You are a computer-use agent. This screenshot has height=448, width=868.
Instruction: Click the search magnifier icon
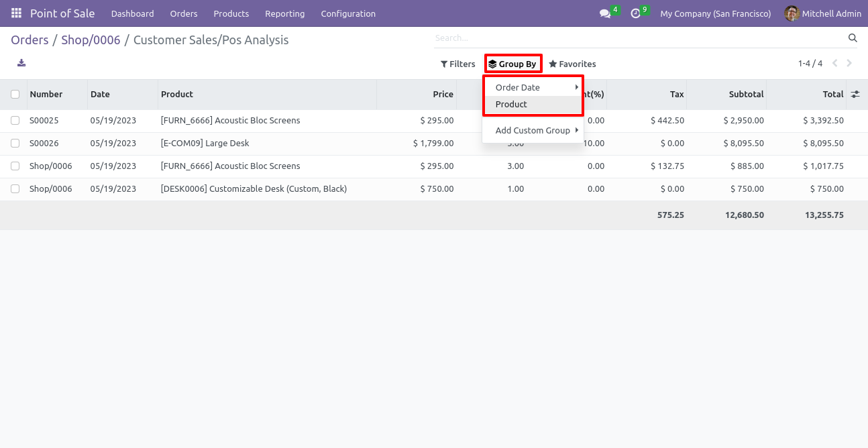853,38
